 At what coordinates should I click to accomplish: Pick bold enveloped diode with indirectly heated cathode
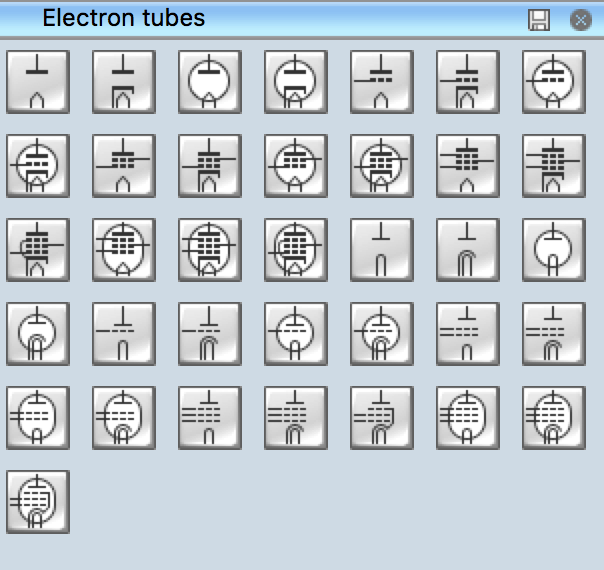[x=295, y=82]
